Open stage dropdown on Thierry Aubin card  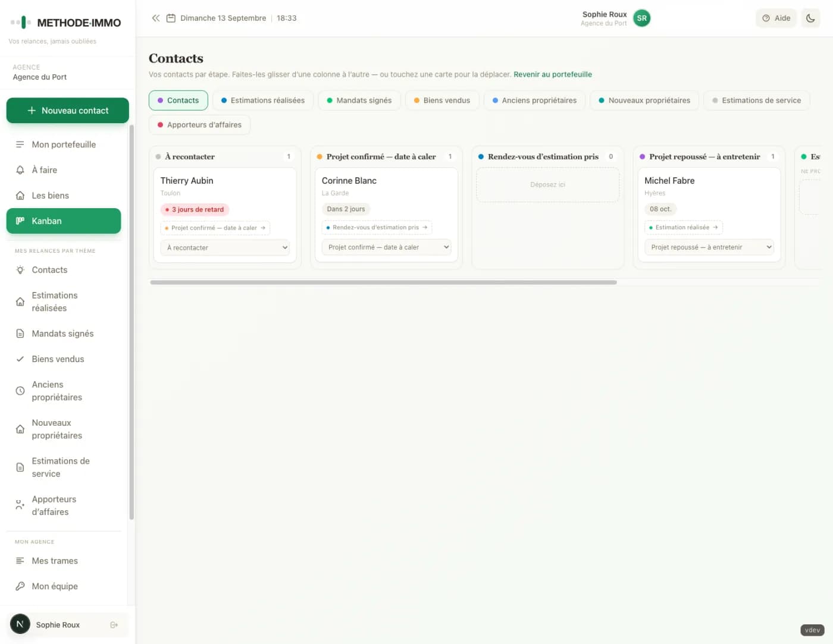pyautogui.click(x=225, y=248)
